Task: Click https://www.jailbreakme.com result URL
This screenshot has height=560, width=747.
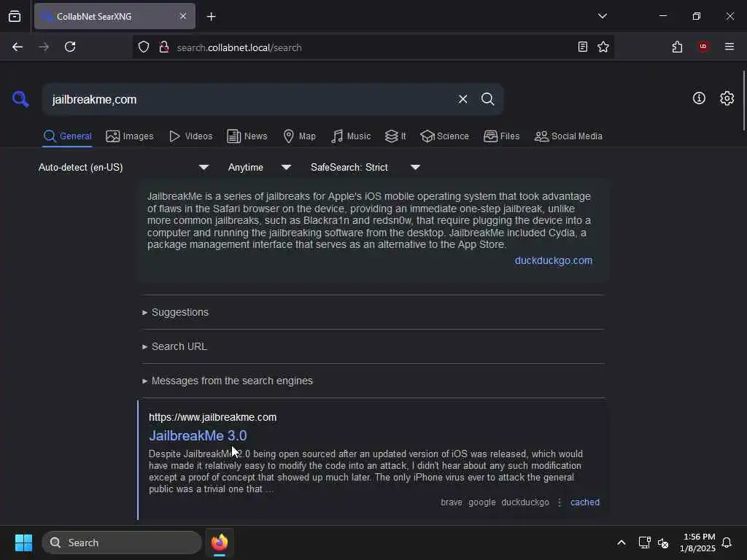Action: tap(212, 417)
